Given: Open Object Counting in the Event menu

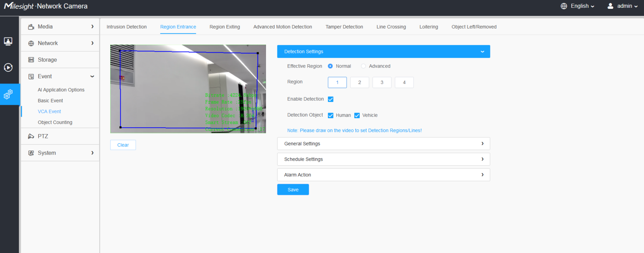Looking at the screenshot, I should (x=55, y=122).
